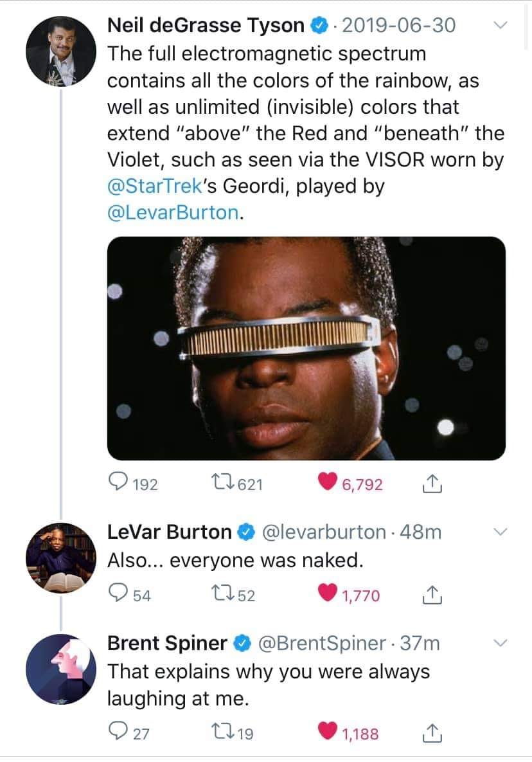Share Neil deGrasse Tyson's tweet

[x=434, y=482]
